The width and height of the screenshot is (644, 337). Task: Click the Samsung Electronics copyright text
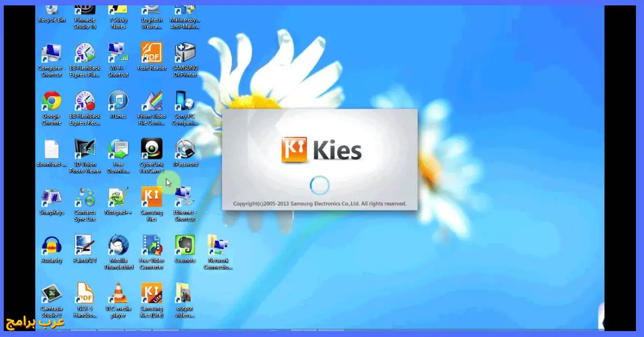point(320,204)
